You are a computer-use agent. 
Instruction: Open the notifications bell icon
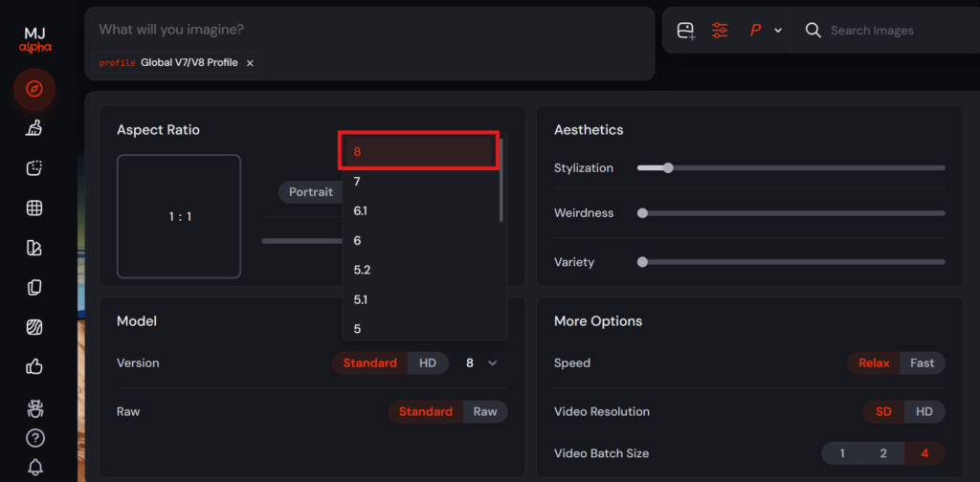pos(34,468)
